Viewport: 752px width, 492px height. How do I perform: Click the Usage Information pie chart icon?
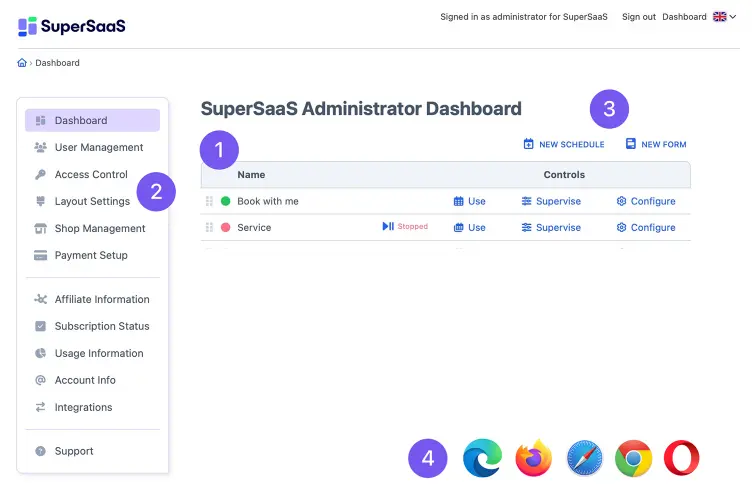40,353
